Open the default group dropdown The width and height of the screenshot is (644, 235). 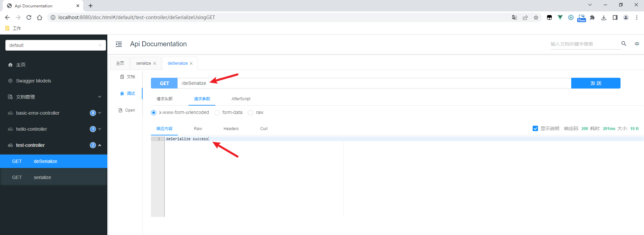point(56,45)
